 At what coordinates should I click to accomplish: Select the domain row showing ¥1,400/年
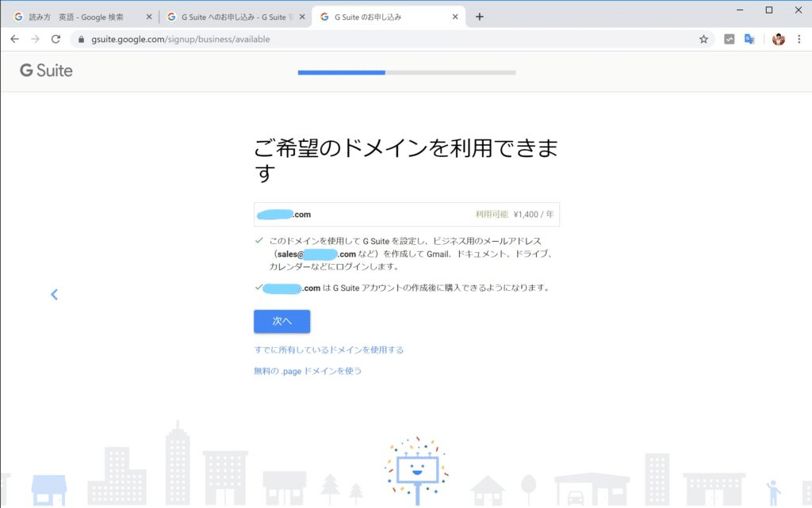[x=406, y=213]
